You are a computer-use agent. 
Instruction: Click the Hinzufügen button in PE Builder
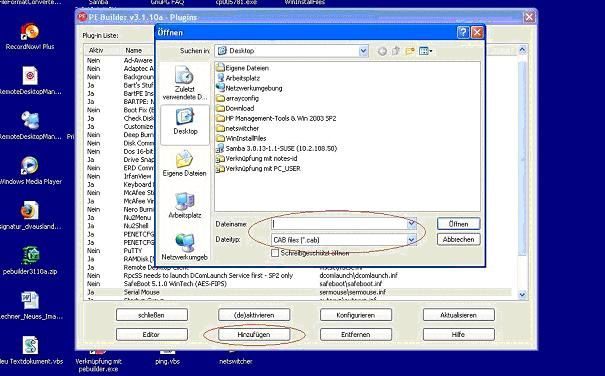tap(253, 334)
